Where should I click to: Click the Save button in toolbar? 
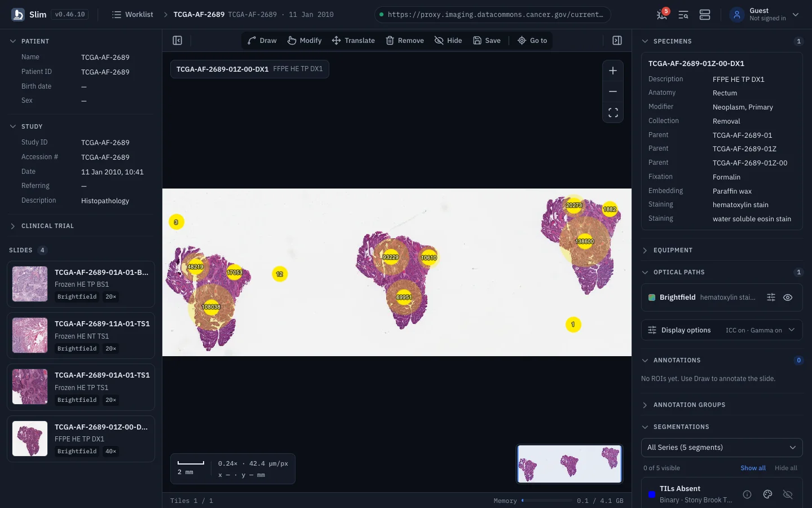pos(487,41)
